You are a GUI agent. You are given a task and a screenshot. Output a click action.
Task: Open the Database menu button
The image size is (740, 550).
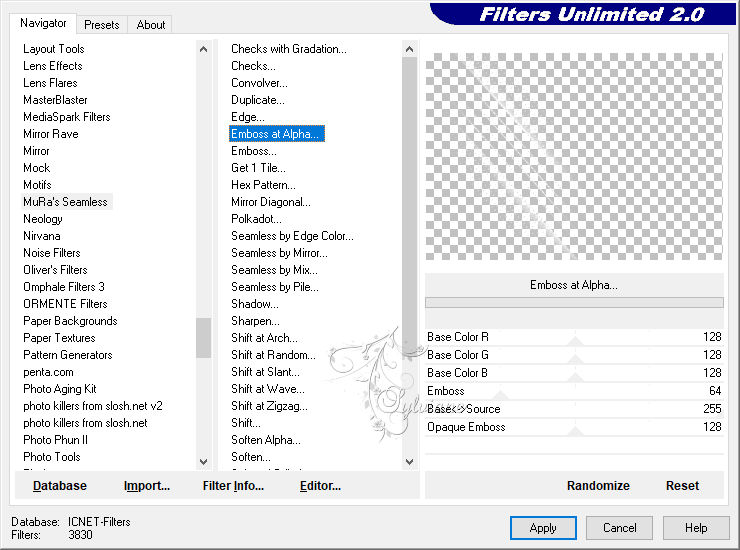pos(60,485)
